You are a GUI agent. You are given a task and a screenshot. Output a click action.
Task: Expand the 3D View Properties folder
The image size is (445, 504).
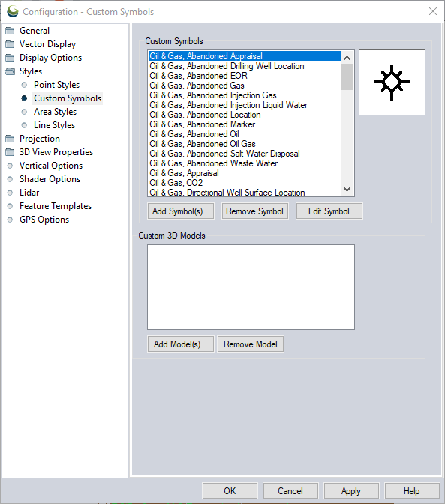[x=10, y=152]
